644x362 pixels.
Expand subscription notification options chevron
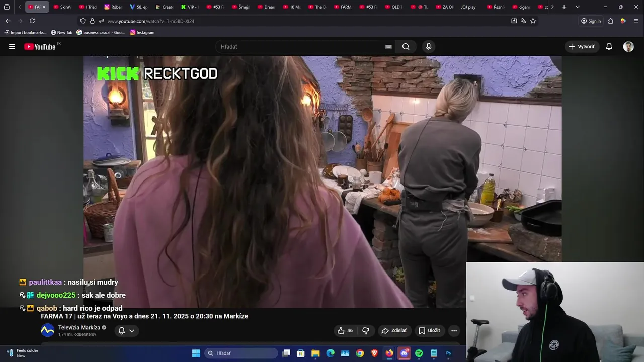[132, 330]
